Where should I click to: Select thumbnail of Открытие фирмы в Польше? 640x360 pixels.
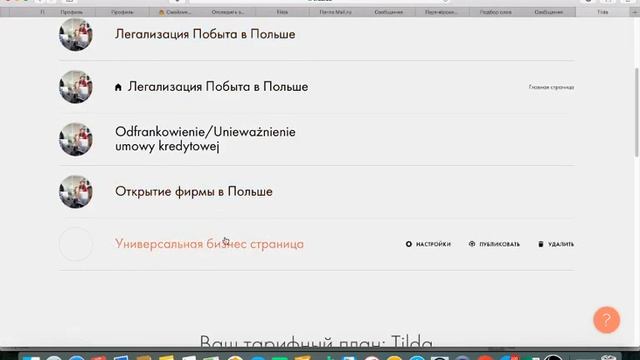pyautogui.click(x=76, y=191)
